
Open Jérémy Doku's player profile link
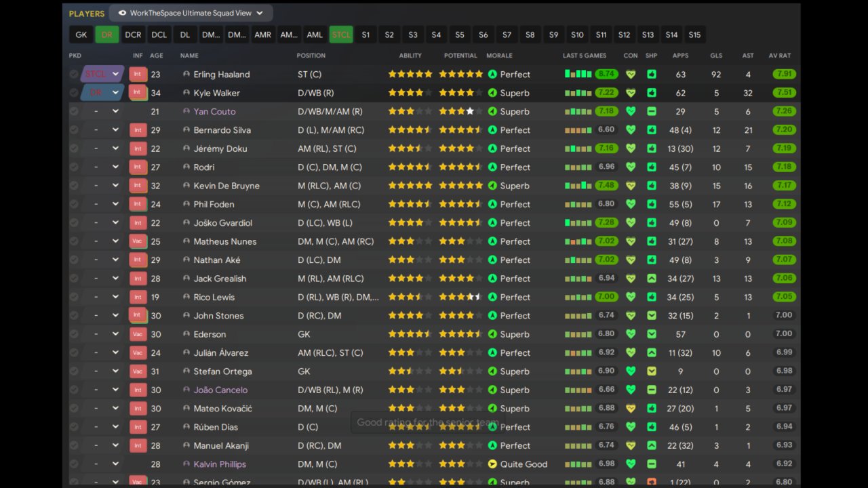(x=220, y=148)
